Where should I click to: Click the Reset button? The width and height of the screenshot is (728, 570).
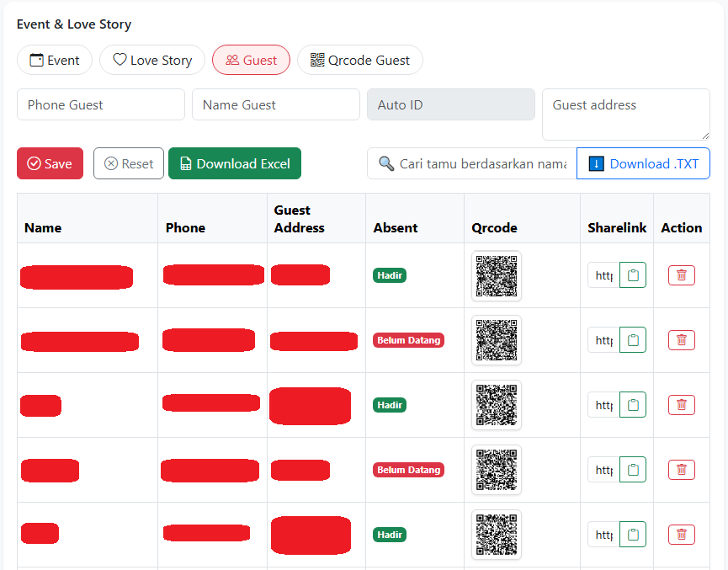click(x=129, y=164)
